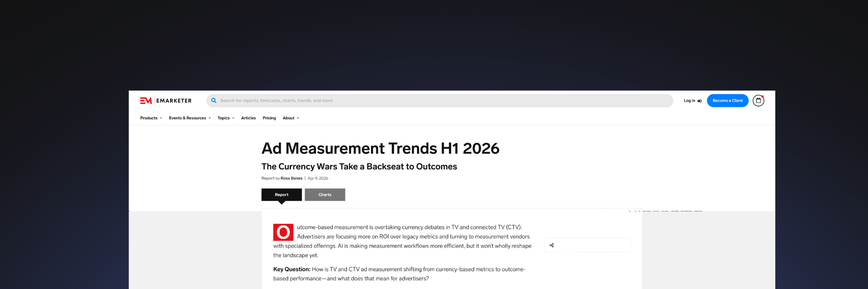This screenshot has height=289, width=868.
Task: Click the EMARKETER wordmark
Action: point(174,101)
